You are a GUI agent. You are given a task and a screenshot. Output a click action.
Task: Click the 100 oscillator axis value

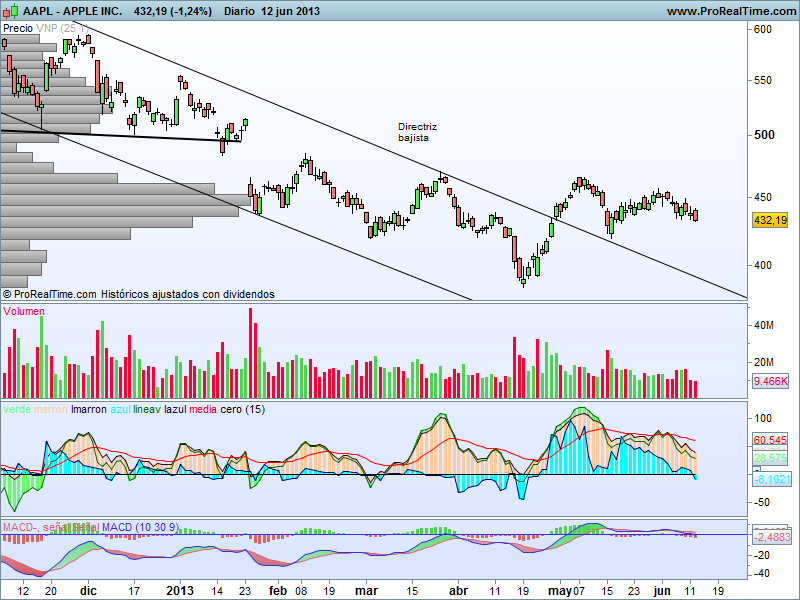(x=763, y=418)
